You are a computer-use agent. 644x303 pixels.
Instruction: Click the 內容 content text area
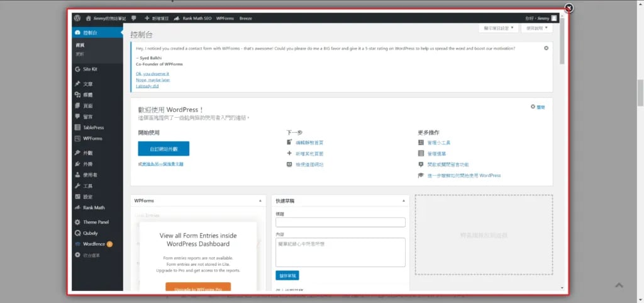(340, 253)
